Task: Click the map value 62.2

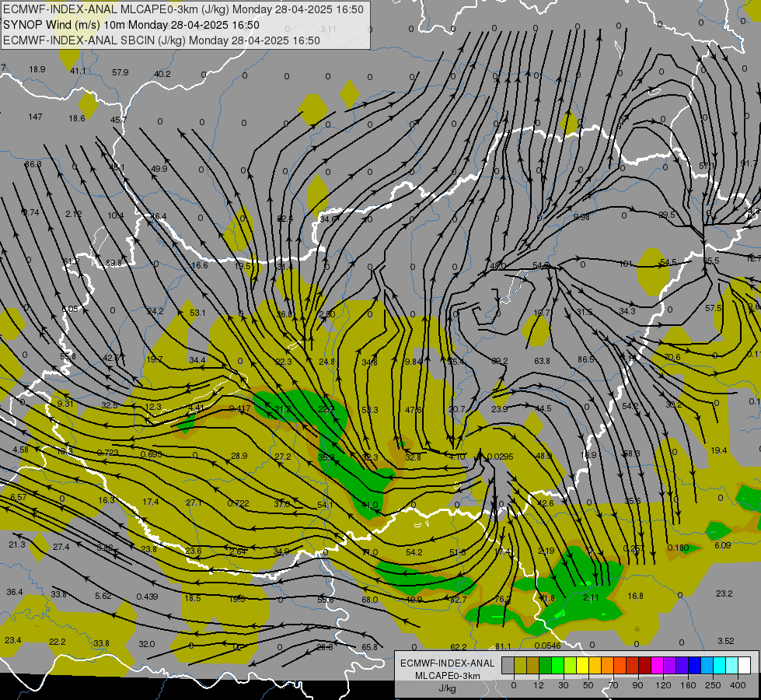Action: pos(458,647)
